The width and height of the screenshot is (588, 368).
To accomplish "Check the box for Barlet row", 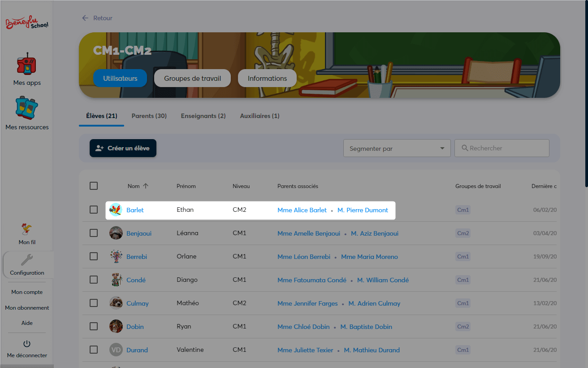I will pyautogui.click(x=94, y=210).
